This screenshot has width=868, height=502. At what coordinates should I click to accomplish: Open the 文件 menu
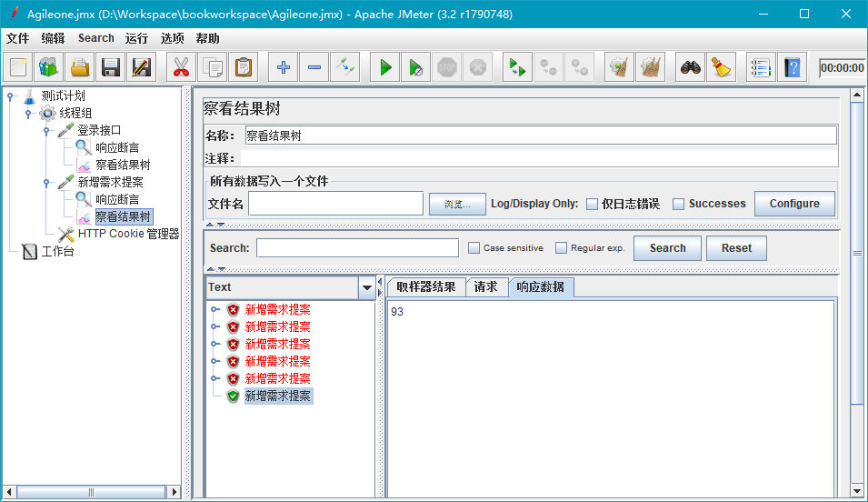17,38
